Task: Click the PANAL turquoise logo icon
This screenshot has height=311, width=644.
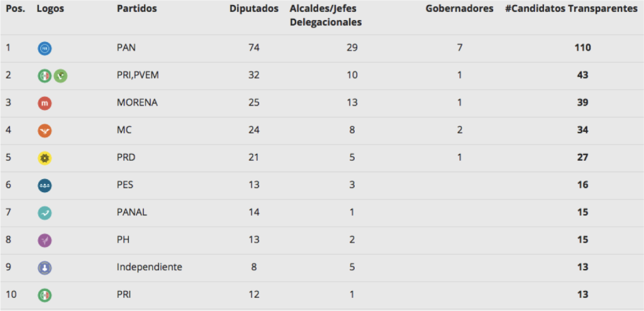Action: click(x=45, y=213)
